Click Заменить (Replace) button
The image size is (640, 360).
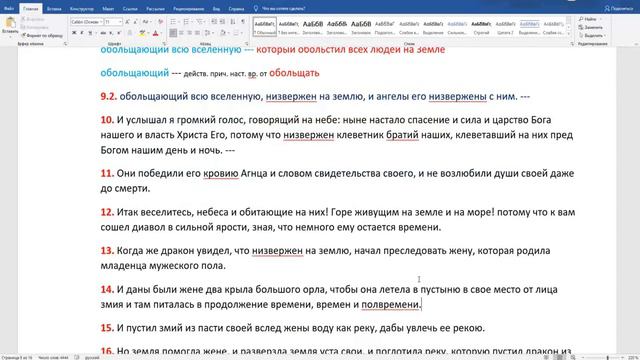click(x=591, y=27)
